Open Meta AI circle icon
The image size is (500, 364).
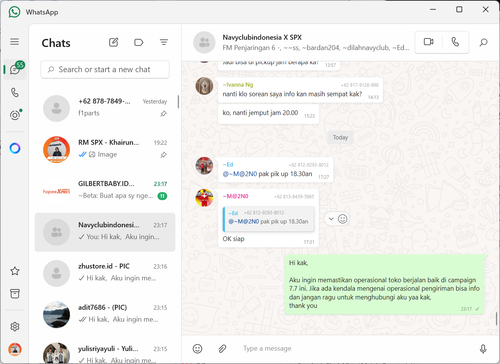(x=15, y=148)
